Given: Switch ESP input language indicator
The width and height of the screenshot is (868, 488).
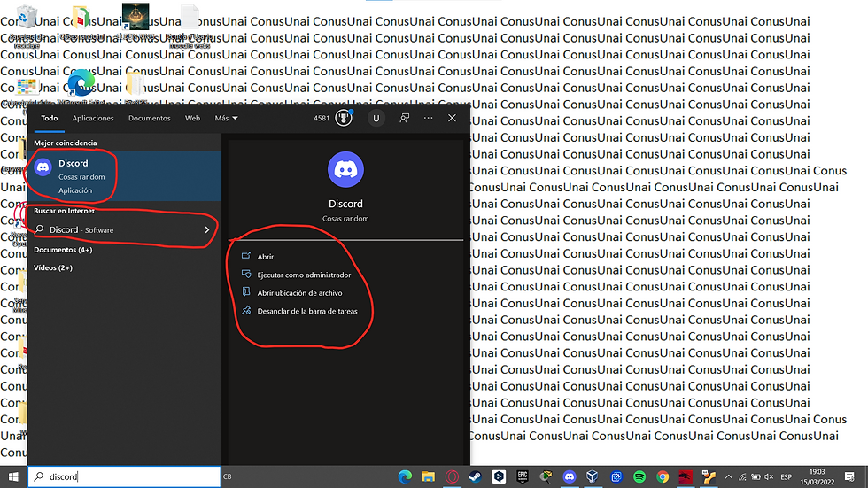Looking at the screenshot, I should [x=787, y=477].
